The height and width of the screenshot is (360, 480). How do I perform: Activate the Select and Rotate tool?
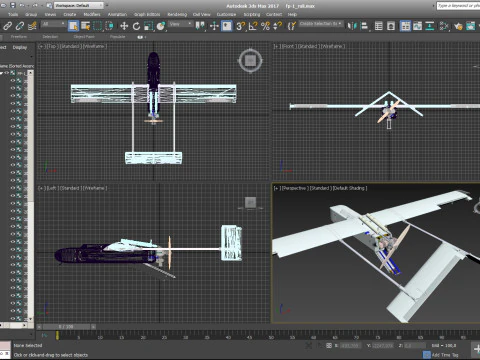[x=136, y=26]
